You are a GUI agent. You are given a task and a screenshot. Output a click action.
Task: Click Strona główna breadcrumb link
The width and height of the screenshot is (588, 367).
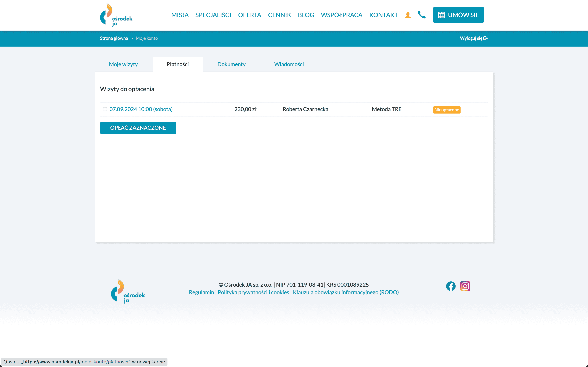(x=114, y=38)
